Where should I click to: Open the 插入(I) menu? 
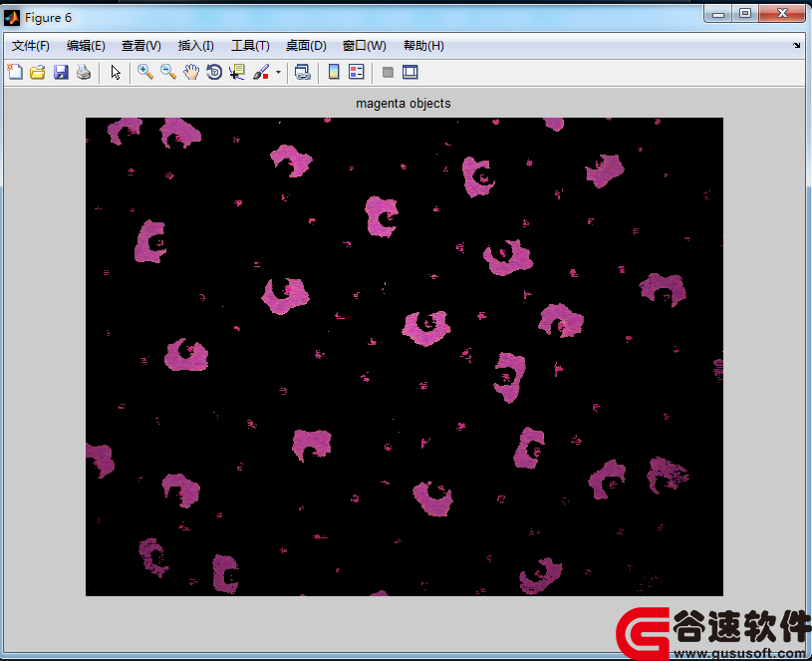coord(195,46)
